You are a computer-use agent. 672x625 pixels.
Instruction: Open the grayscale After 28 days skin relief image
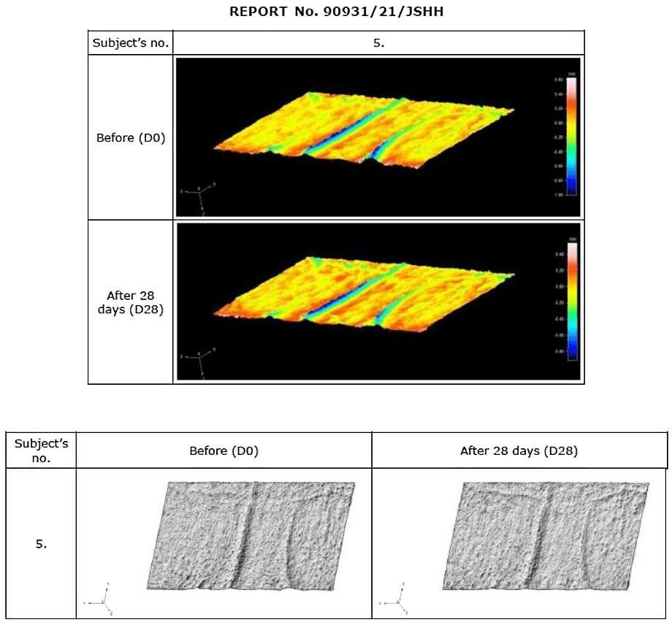[x=546, y=537]
